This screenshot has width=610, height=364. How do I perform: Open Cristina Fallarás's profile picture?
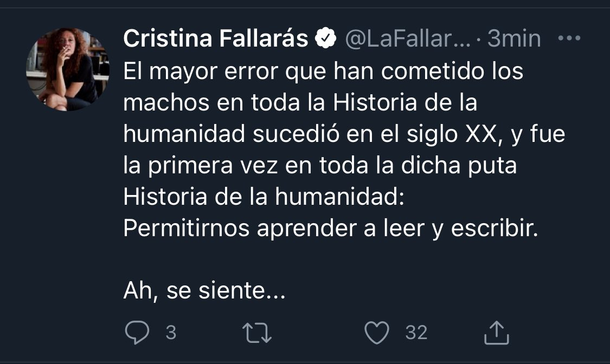(68, 69)
